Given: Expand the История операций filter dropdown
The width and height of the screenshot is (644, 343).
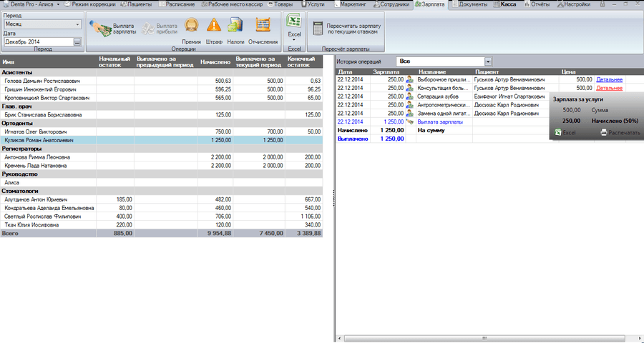Looking at the screenshot, I should (489, 62).
